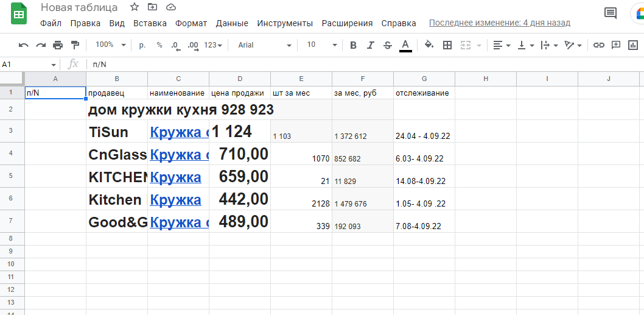
Task: Open the 123 number format dropdown
Action: pyautogui.click(x=213, y=45)
